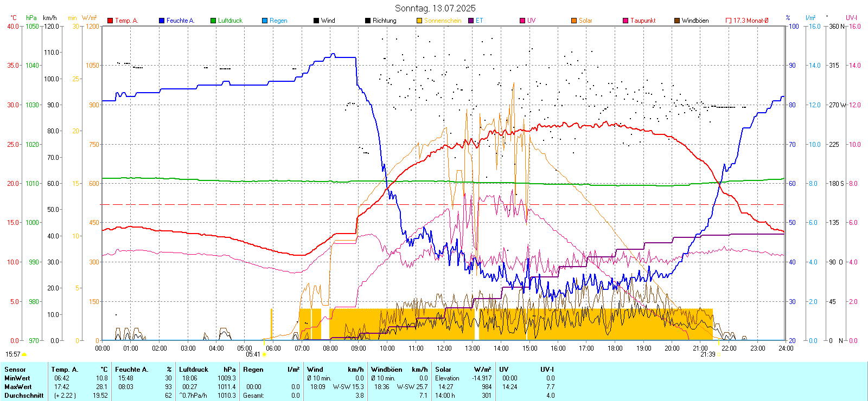Click the blue Feuchte A. legend square
The width and height of the screenshot is (868, 401).
[x=162, y=21]
